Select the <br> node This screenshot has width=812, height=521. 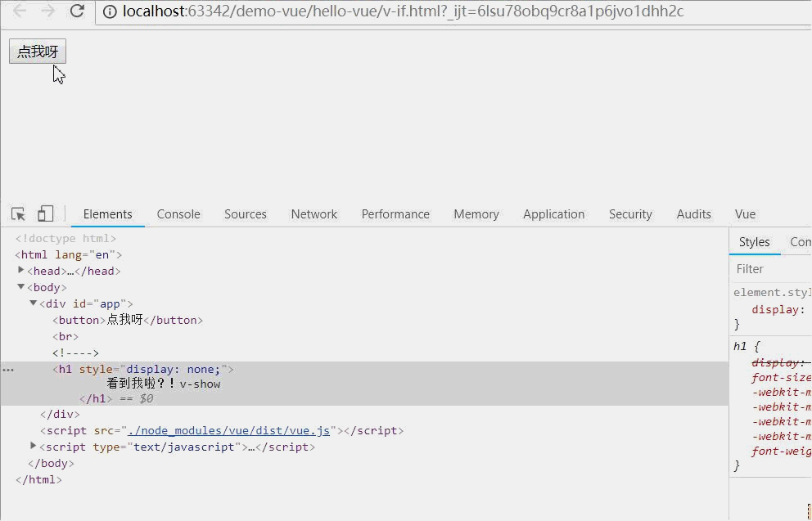tap(65, 337)
